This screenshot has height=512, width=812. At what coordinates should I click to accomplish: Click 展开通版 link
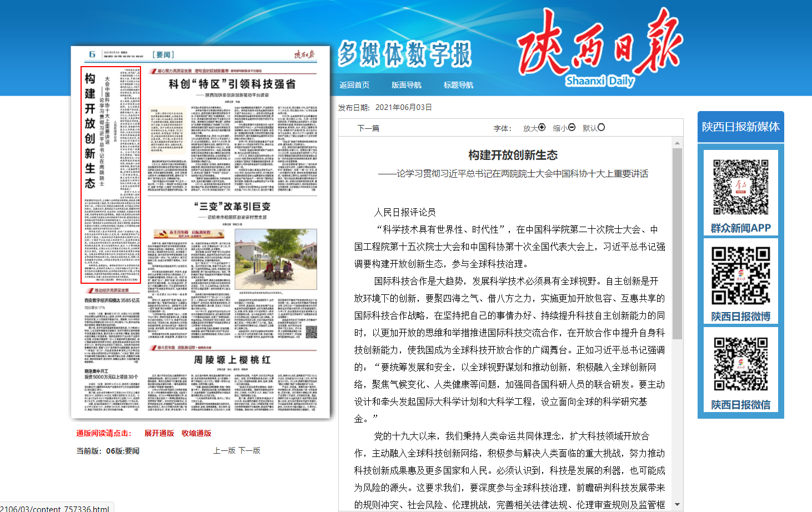(x=159, y=433)
